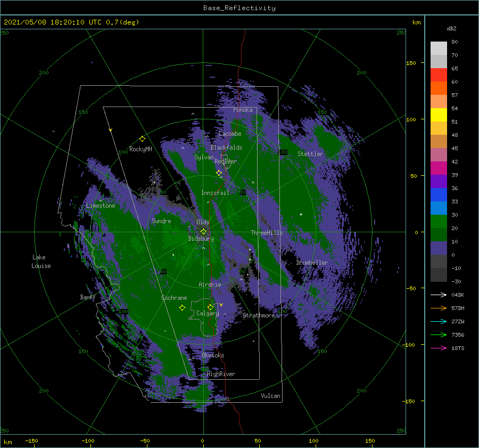The height and width of the screenshot is (448, 479).
Task: Select the red 65 dBZ color swatch
Action: 439,75
